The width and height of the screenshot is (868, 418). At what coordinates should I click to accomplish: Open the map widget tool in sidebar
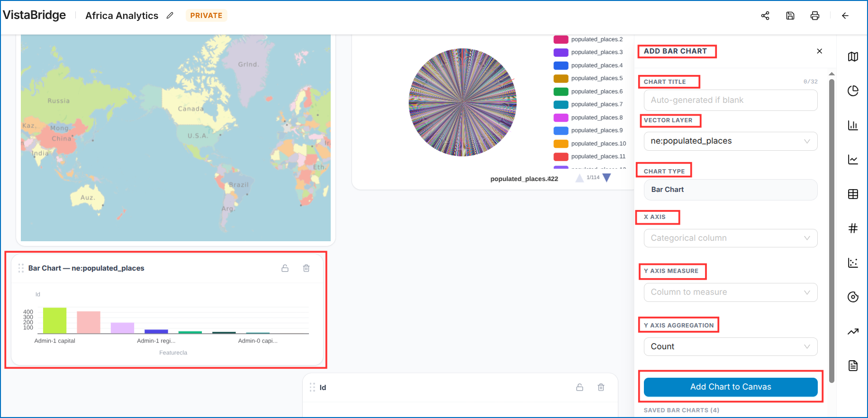(853, 57)
